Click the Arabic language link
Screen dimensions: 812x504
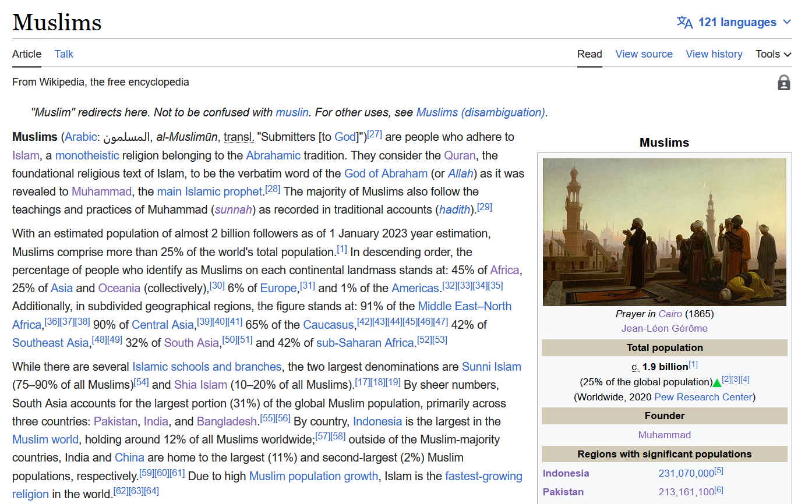[x=81, y=137]
